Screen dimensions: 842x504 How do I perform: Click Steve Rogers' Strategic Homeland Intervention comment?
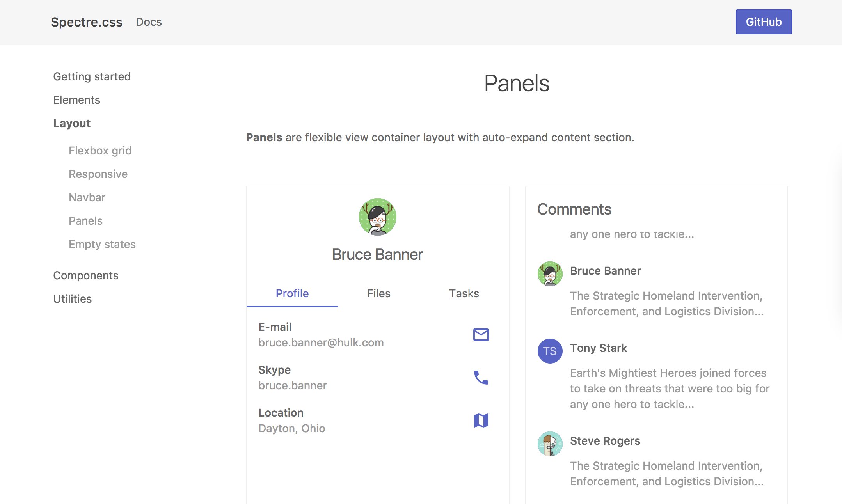667,474
